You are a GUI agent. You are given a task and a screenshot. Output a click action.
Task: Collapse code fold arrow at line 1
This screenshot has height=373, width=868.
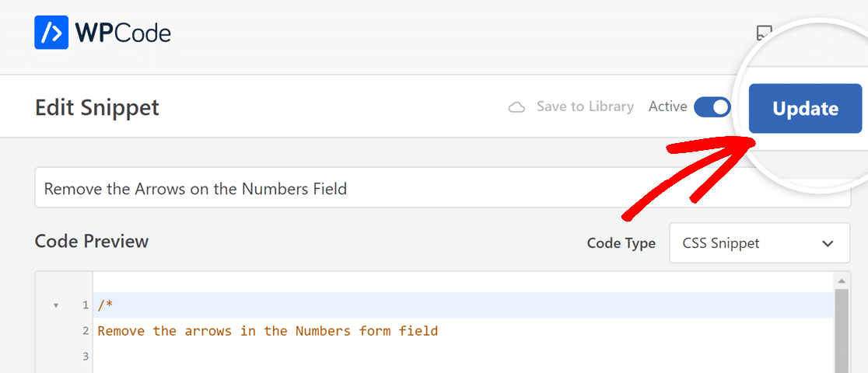[x=55, y=305]
